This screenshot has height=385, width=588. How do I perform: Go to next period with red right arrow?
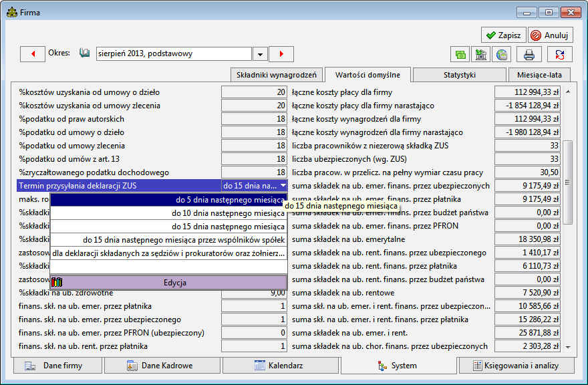click(281, 54)
